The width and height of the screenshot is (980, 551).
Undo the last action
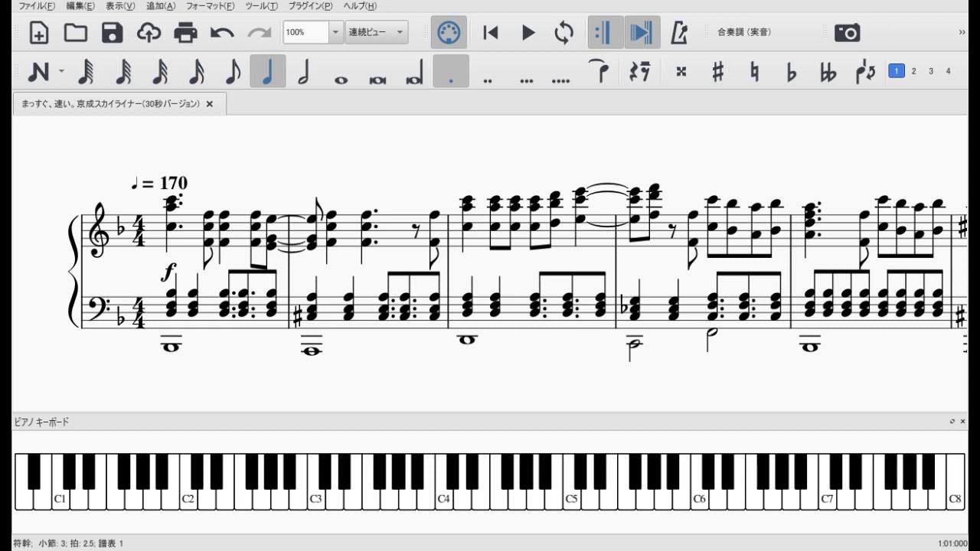tap(222, 33)
